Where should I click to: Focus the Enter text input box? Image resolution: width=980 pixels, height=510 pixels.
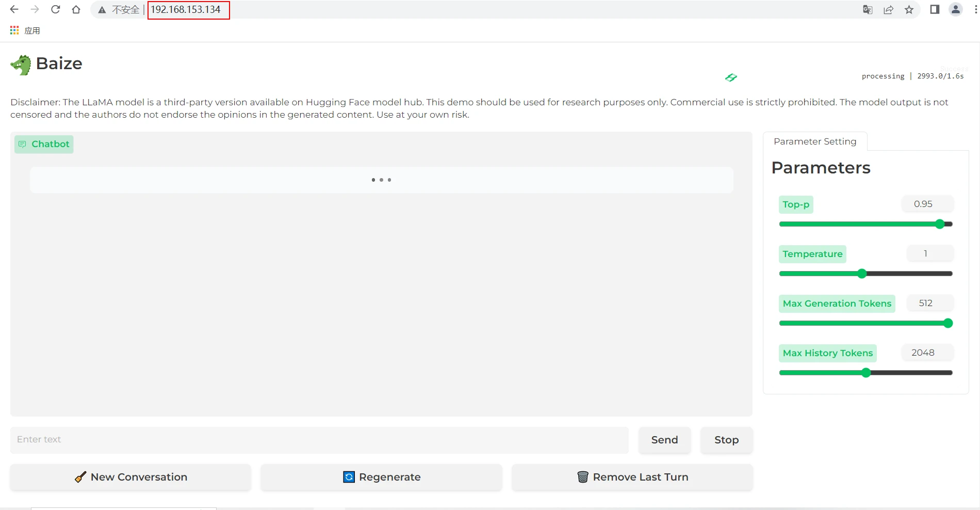coord(319,440)
